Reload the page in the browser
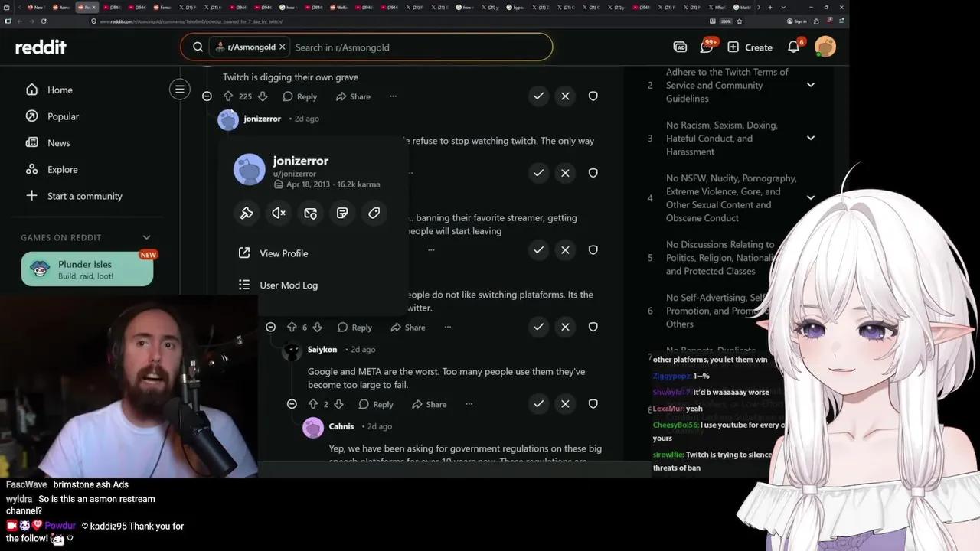This screenshot has height=551, width=980. (x=44, y=21)
